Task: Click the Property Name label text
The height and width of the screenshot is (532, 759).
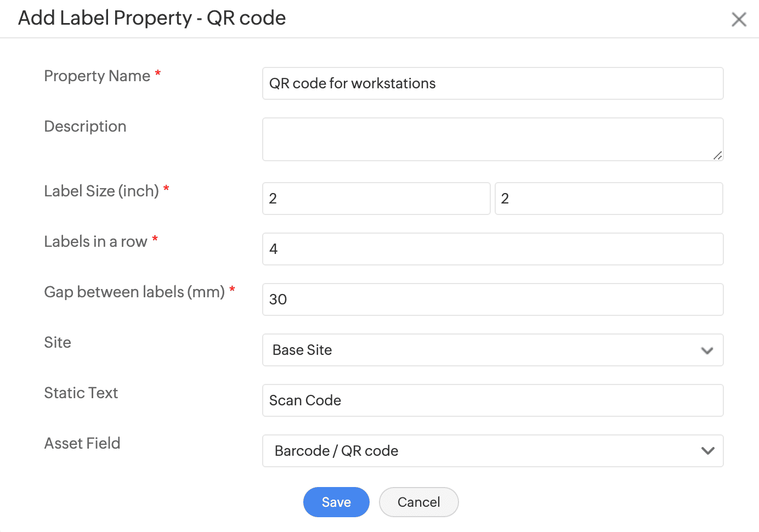Action: point(97,76)
